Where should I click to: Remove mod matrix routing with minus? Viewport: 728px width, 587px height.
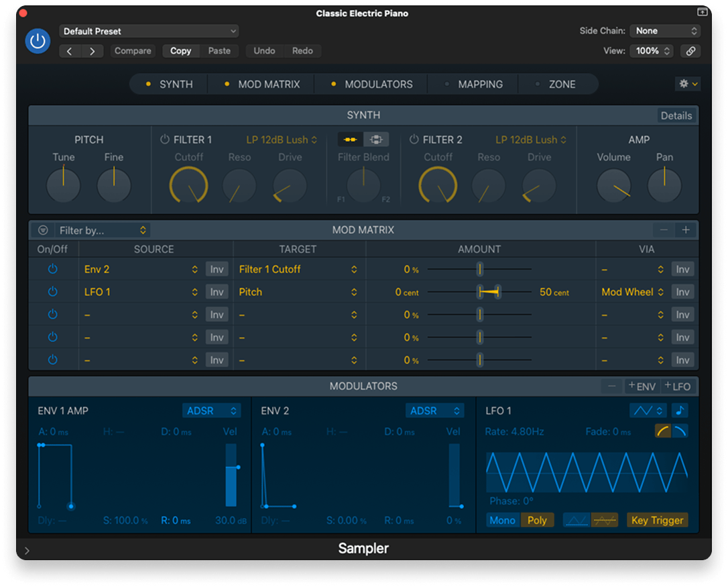click(664, 230)
